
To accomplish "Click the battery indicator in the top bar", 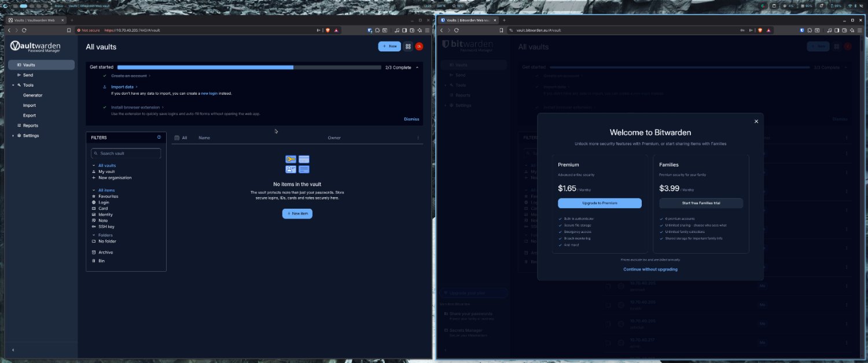I will click(836, 6).
